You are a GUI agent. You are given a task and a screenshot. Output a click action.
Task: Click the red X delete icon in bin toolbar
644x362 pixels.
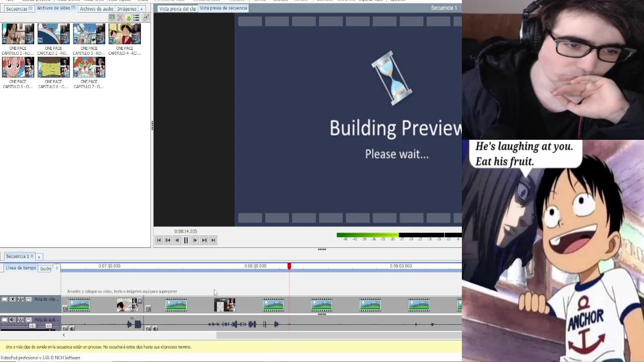click(x=120, y=18)
